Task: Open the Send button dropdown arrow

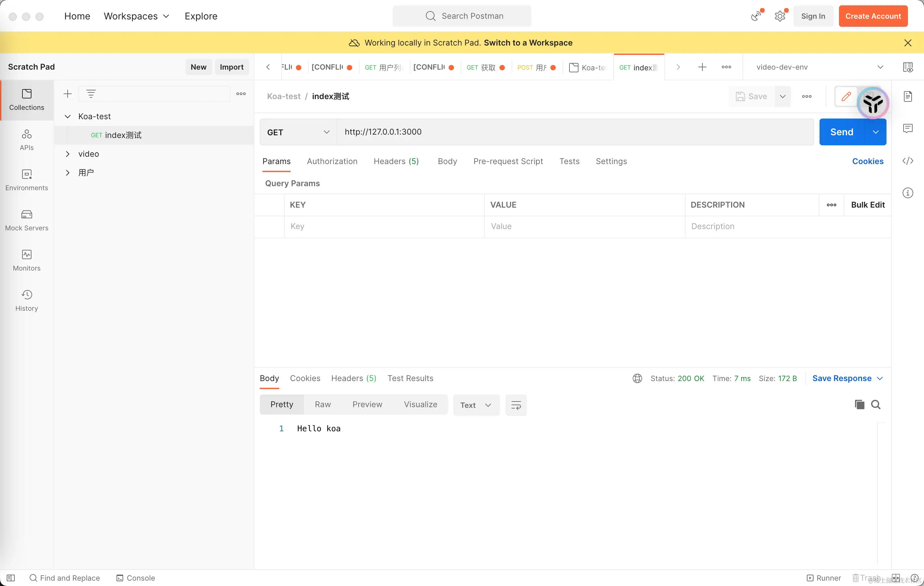Action: 875,132
